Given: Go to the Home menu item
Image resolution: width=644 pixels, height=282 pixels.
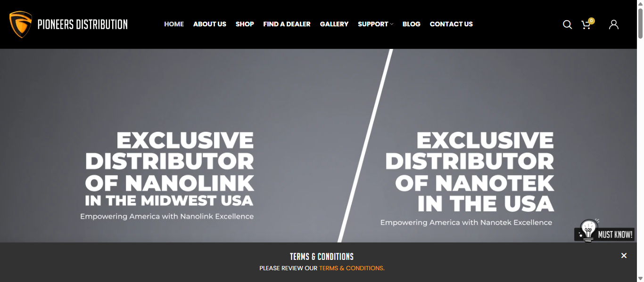Looking at the screenshot, I should pyautogui.click(x=174, y=24).
